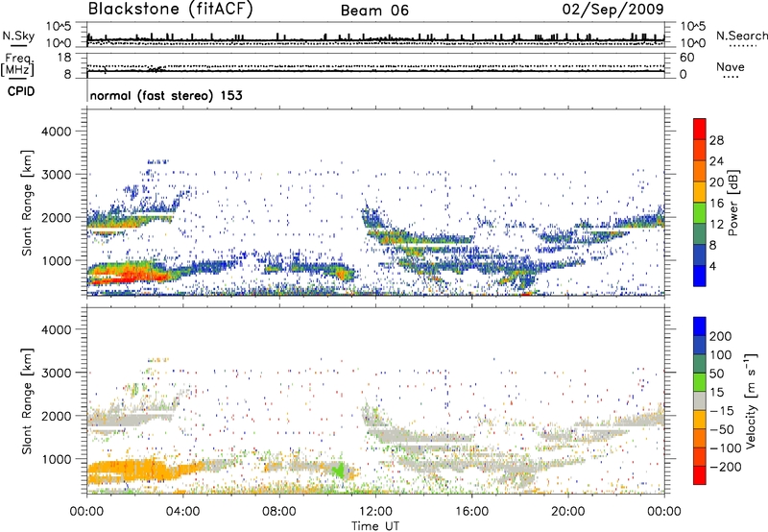768x532 pixels.
Task: Click the 08:00 time tick label
Action: coord(279,512)
